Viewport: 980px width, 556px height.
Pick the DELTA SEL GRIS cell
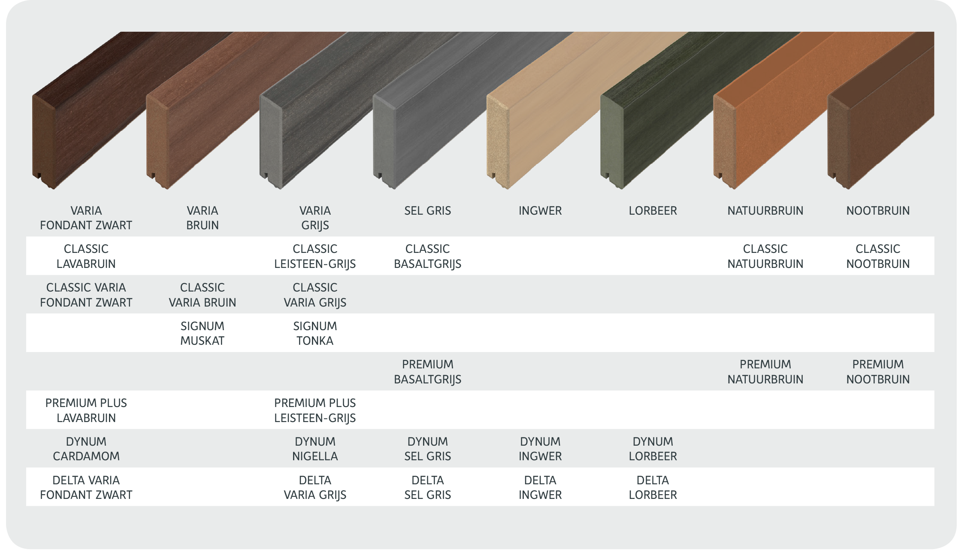coord(427,487)
